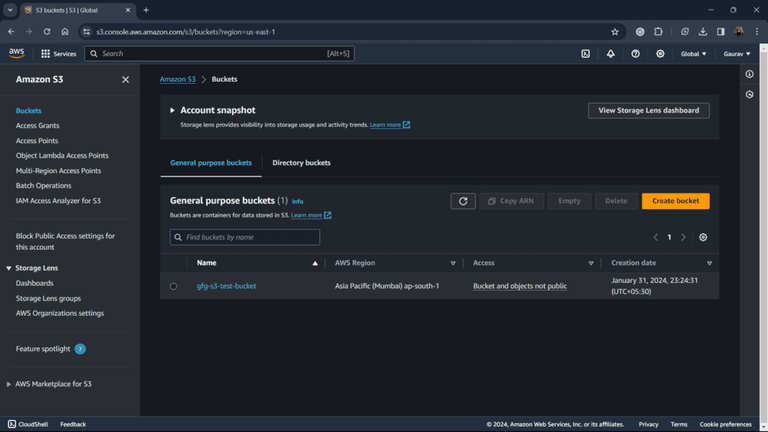The width and height of the screenshot is (768, 432).
Task: Click View Storage Lens dashboard button
Action: point(648,110)
